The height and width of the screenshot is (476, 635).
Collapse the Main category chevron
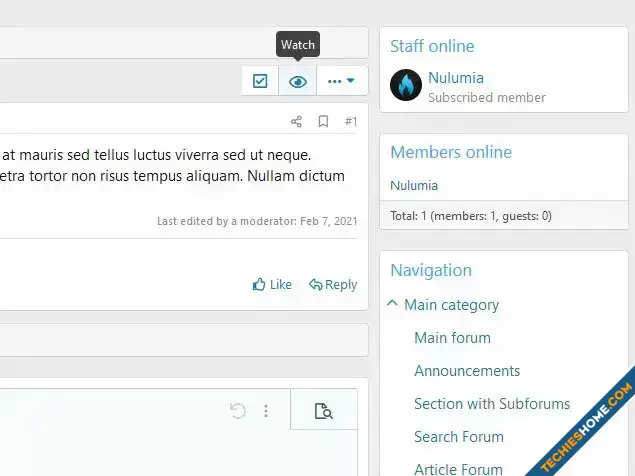point(392,303)
